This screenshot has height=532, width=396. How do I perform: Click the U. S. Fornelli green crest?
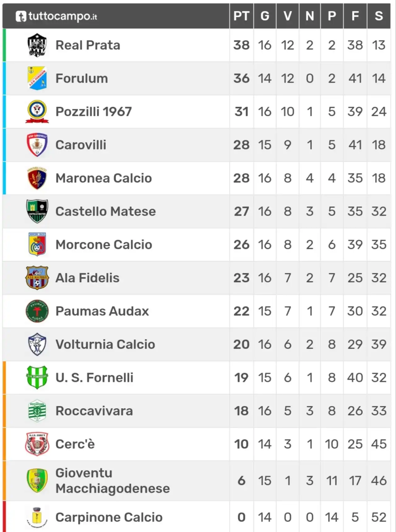(37, 378)
